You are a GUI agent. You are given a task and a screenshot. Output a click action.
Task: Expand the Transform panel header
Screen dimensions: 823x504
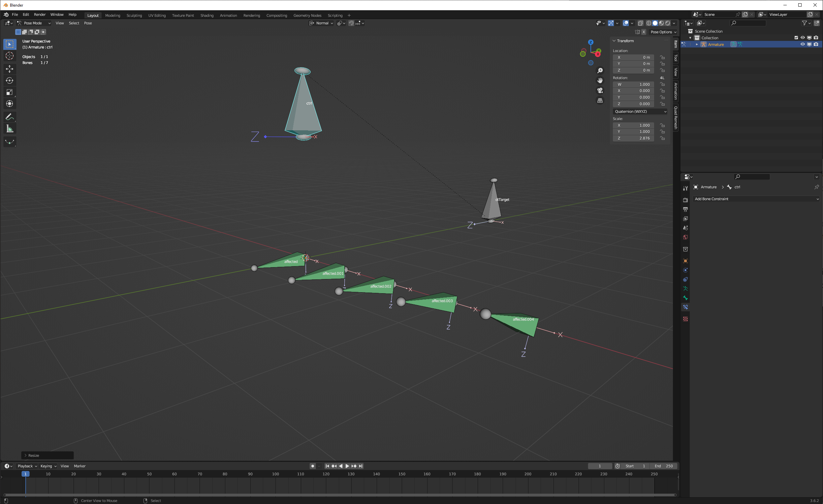(x=625, y=41)
